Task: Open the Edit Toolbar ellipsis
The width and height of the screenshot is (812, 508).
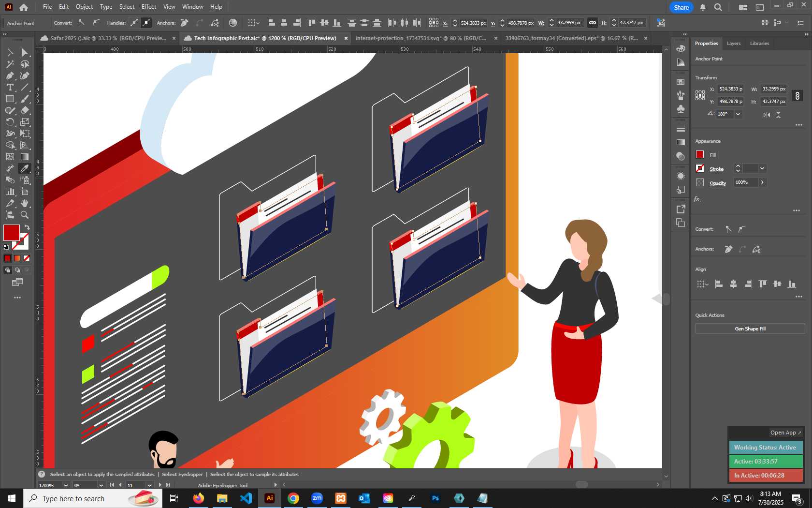Action: [x=17, y=298]
